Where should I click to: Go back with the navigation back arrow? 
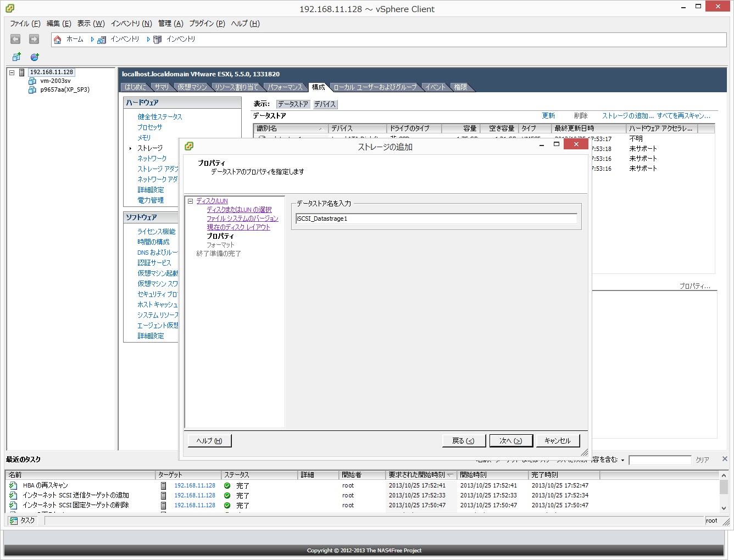tap(15, 39)
